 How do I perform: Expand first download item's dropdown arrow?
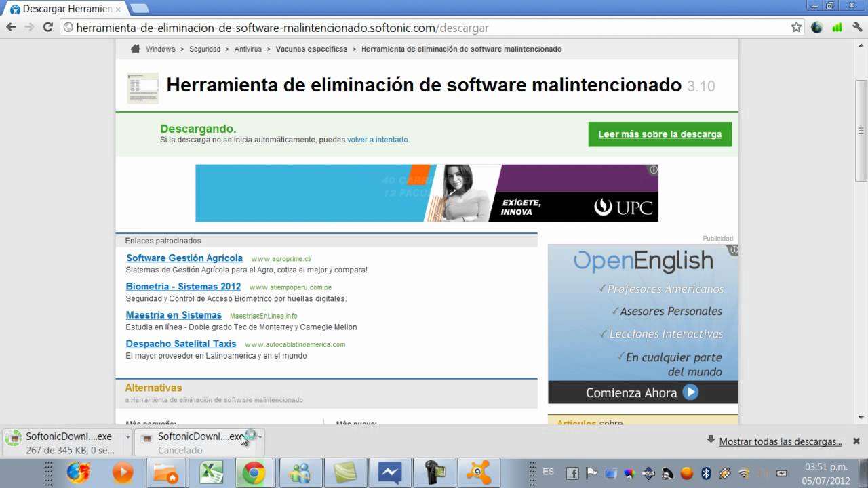127,437
